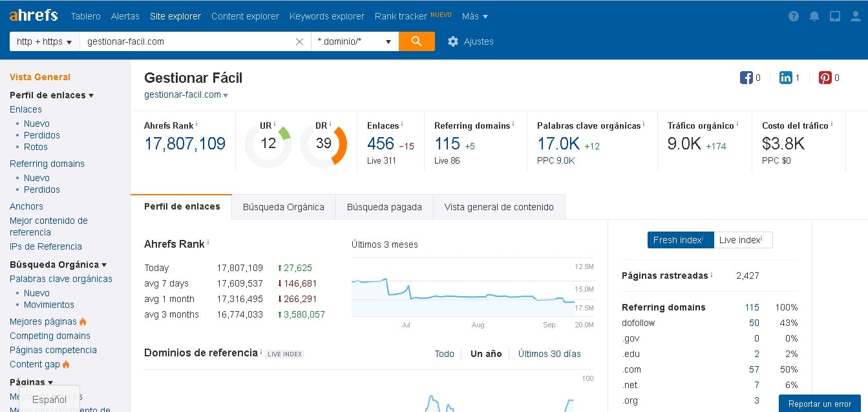Click the dofollow count 50
Screen dimensions: 868x412
(x=754, y=323)
